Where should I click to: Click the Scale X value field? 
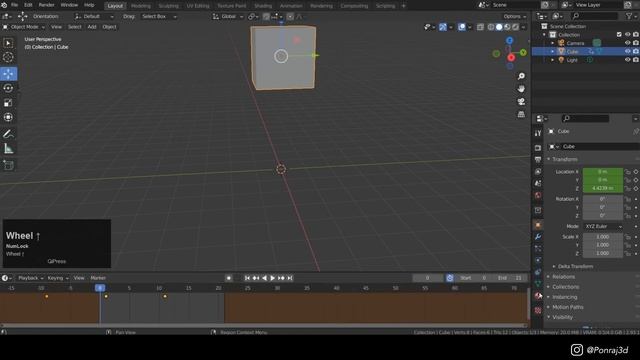coord(603,237)
